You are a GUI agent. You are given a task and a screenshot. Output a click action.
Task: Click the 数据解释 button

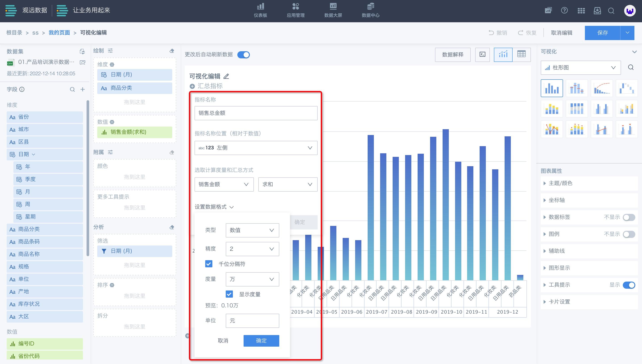coord(453,55)
